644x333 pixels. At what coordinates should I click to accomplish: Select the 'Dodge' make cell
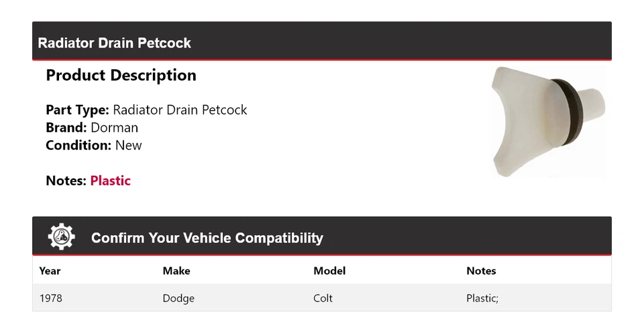(178, 298)
